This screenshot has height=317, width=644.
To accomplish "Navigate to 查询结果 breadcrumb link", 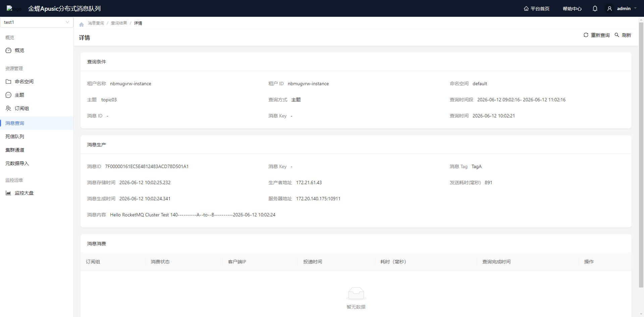I will click(x=119, y=23).
